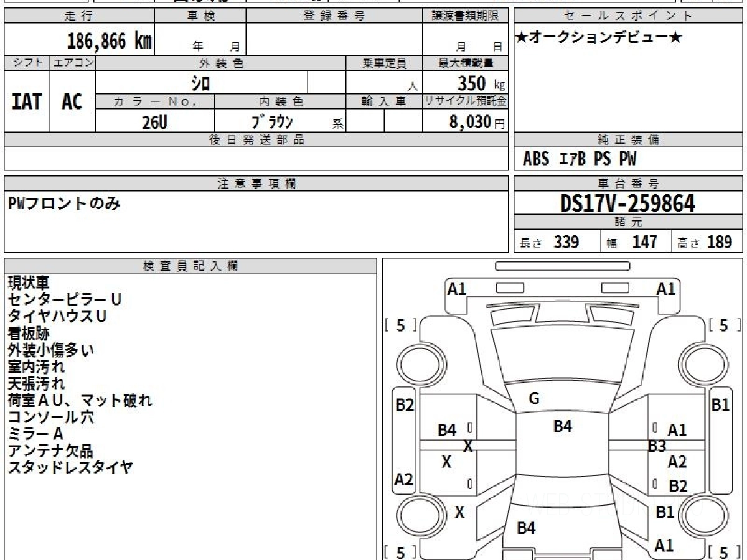Screen dimensions: 747x560
Task: Select the IAT shift value
Action: pyautogui.click(x=27, y=101)
